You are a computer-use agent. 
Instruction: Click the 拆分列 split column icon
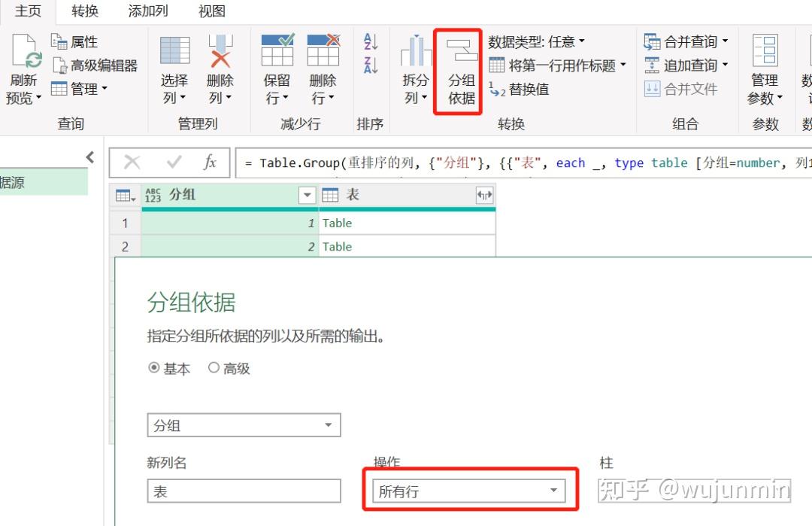click(x=416, y=50)
